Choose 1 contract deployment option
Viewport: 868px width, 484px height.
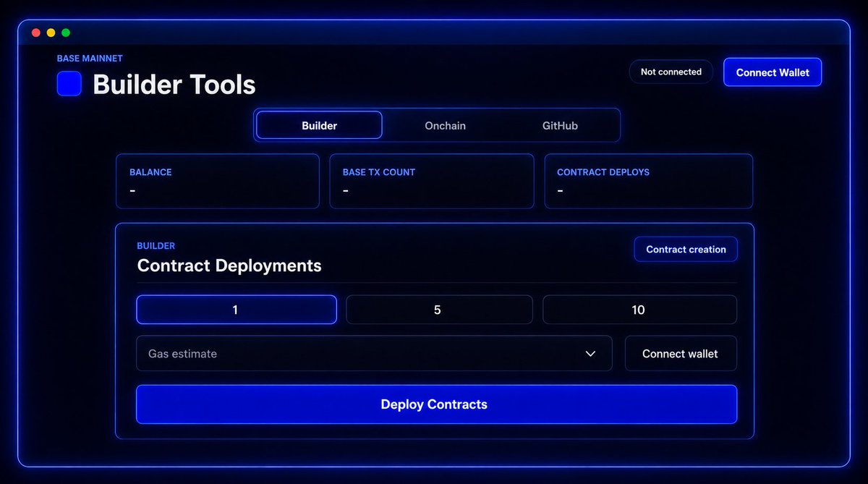237,310
